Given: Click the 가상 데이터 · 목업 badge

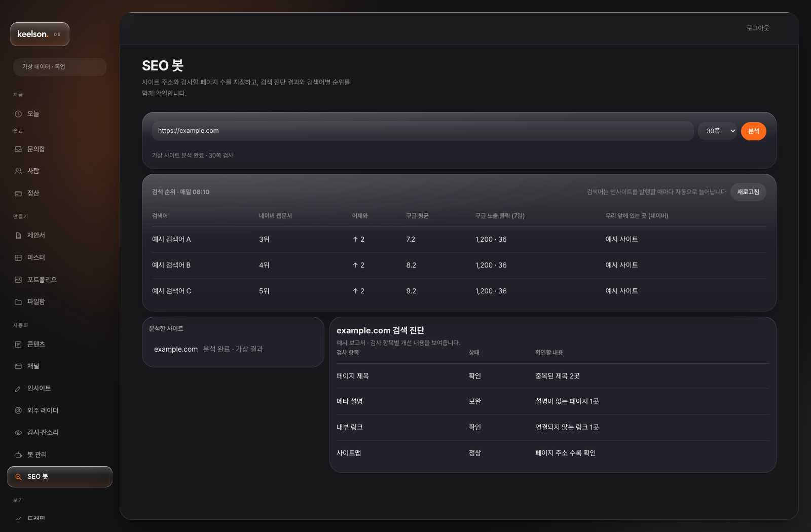Looking at the screenshot, I should (60, 67).
